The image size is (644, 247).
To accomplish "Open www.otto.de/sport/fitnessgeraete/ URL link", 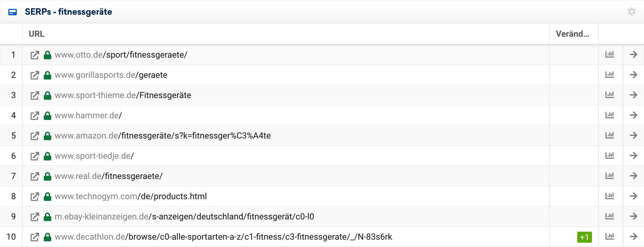I will pyautogui.click(x=121, y=55).
